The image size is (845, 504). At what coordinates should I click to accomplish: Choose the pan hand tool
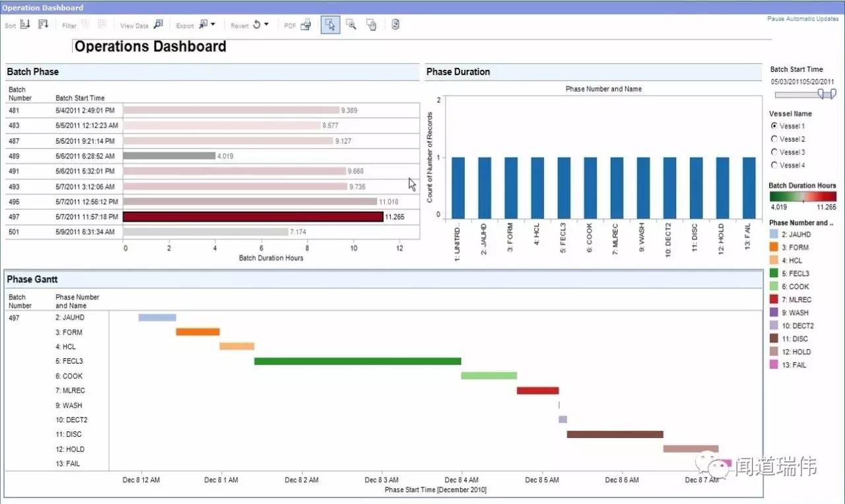pyautogui.click(x=372, y=25)
